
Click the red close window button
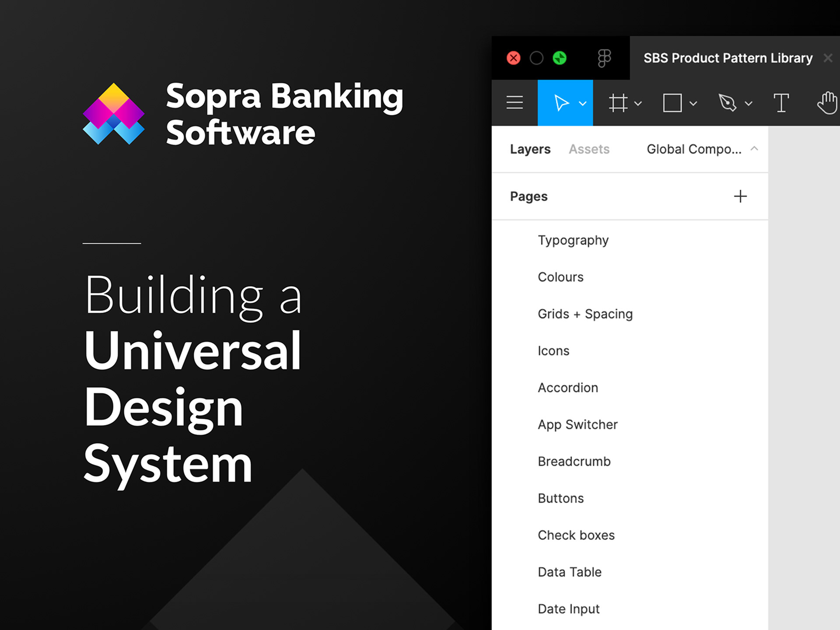tap(513, 58)
